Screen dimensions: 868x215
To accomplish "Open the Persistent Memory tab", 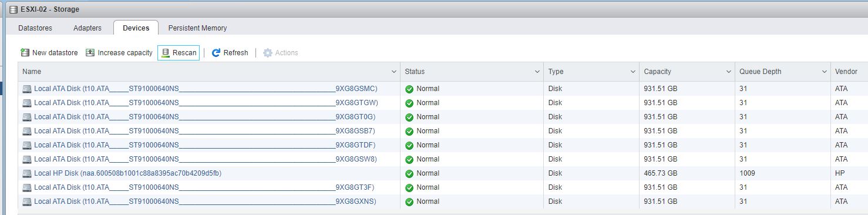I will pyautogui.click(x=197, y=28).
